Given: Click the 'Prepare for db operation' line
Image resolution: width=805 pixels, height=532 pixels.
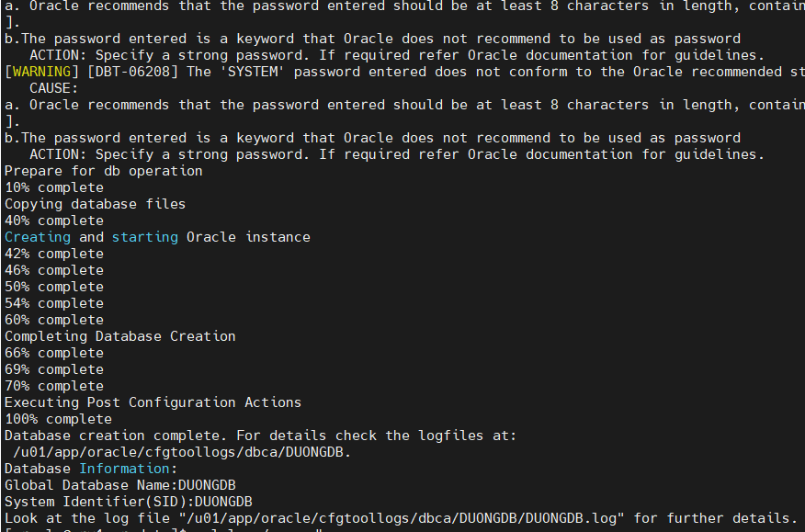Looking at the screenshot, I should (104, 171).
